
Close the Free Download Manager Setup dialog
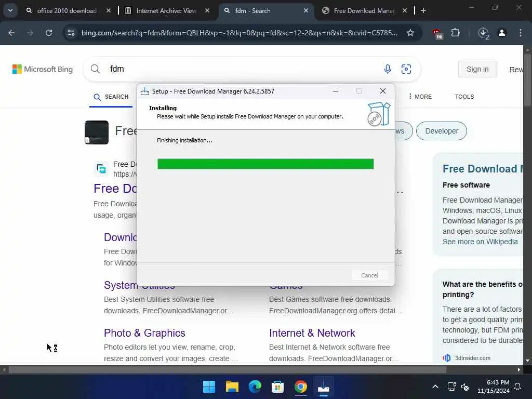tap(383, 91)
